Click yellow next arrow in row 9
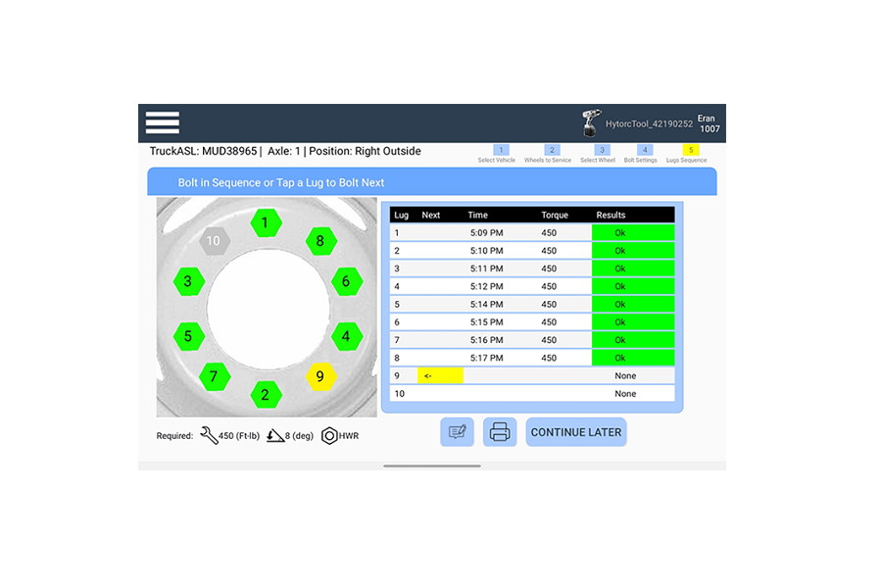 (440, 375)
